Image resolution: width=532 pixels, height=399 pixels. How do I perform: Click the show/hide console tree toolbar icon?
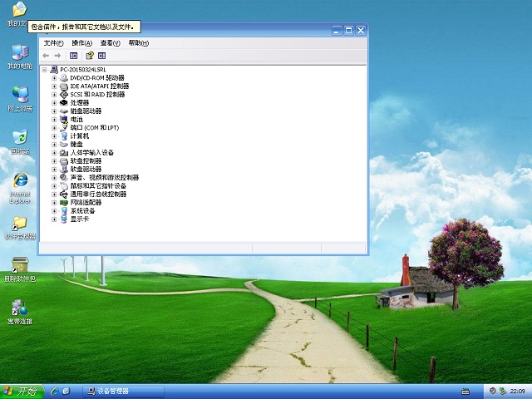coord(74,56)
